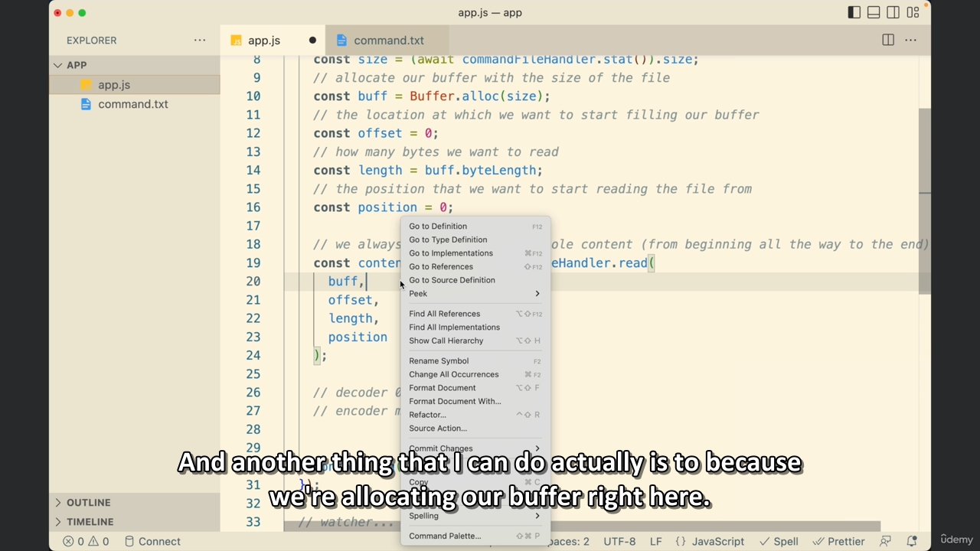Click the JS file icon in app.js tab
The width and height of the screenshot is (980, 551).
tap(236, 41)
